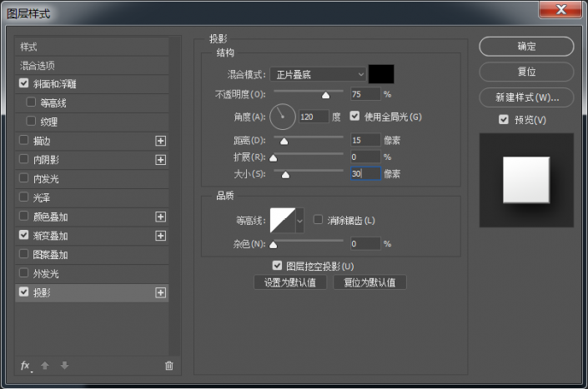The image size is (588, 389).
Task: Click the distance field showing 15
Action: coord(365,140)
